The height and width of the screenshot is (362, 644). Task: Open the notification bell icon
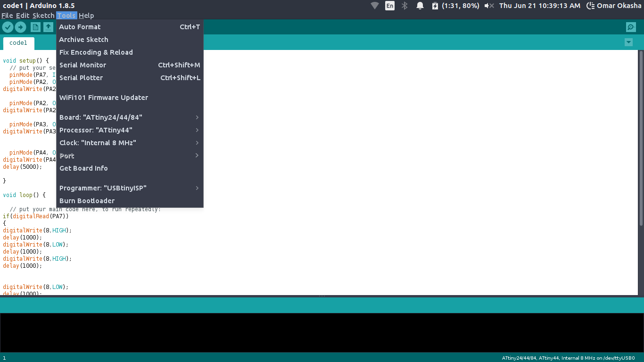[420, 6]
